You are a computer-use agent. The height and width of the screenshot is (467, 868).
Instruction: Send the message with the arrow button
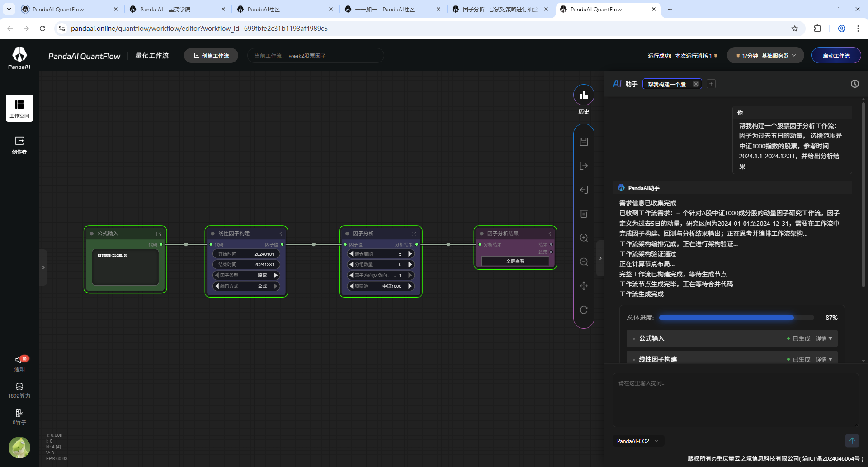click(x=852, y=440)
